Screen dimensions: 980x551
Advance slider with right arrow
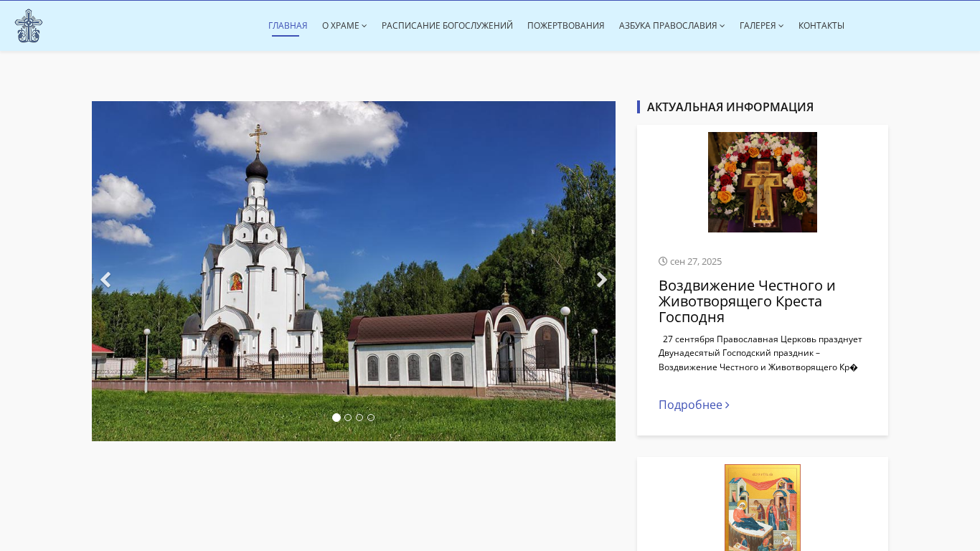click(602, 280)
